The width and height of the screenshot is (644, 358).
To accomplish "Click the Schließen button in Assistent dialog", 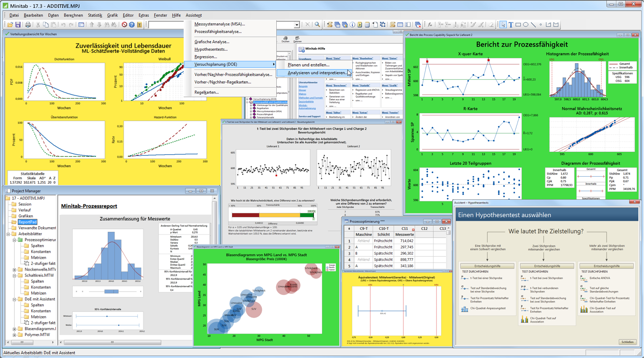I will click(x=627, y=342).
